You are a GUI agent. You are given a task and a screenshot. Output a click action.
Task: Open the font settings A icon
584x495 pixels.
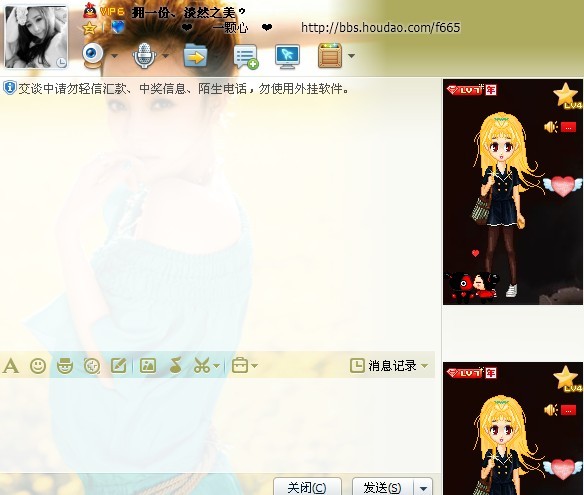point(10,366)
